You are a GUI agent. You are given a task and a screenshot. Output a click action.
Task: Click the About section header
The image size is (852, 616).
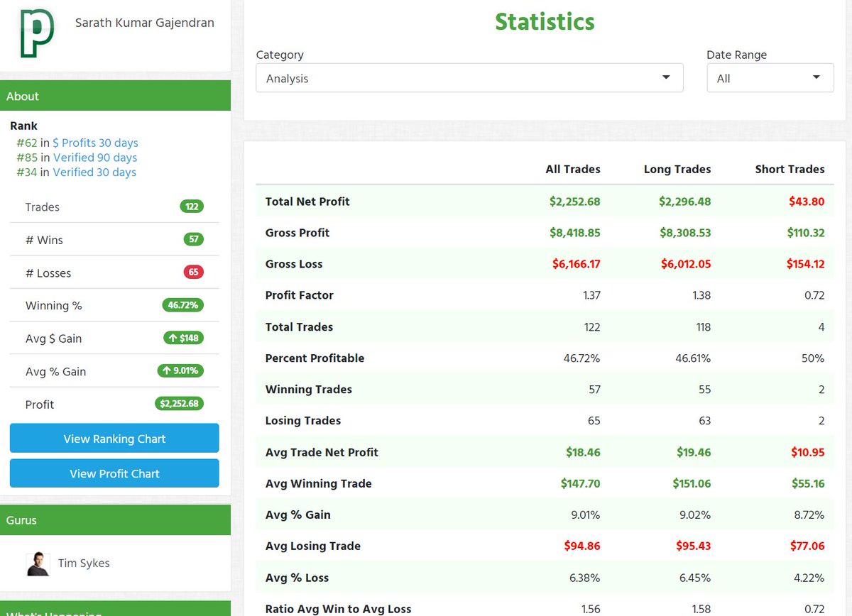[115, 96]
